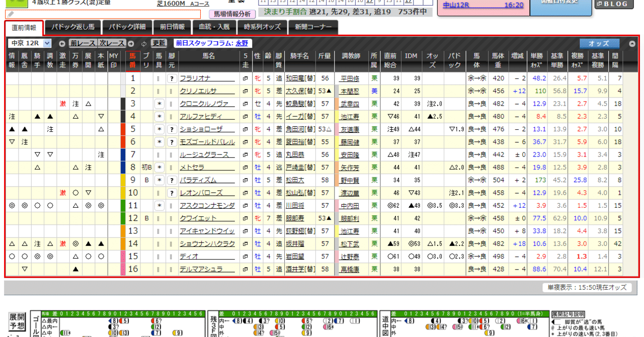This screenshot has width=644, height=337.
Task: Switch to the パドック詳細 tab
Action: point(127,28)
